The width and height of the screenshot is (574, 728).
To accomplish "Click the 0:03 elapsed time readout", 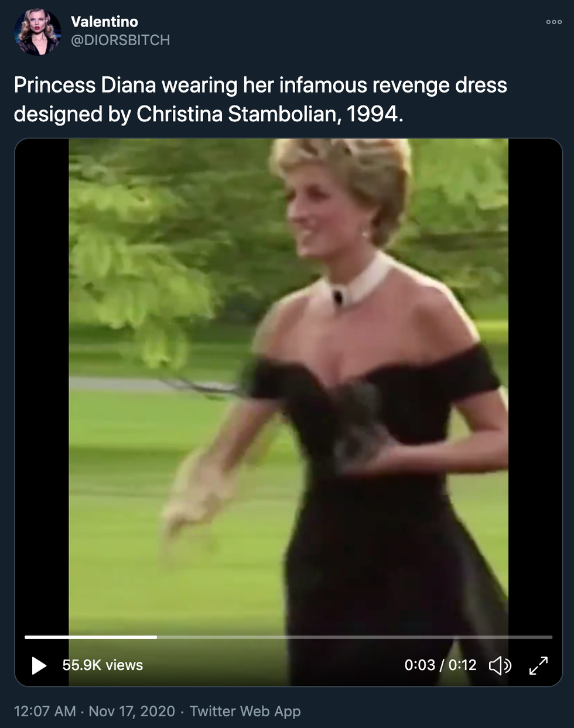I will coord(419,665).
